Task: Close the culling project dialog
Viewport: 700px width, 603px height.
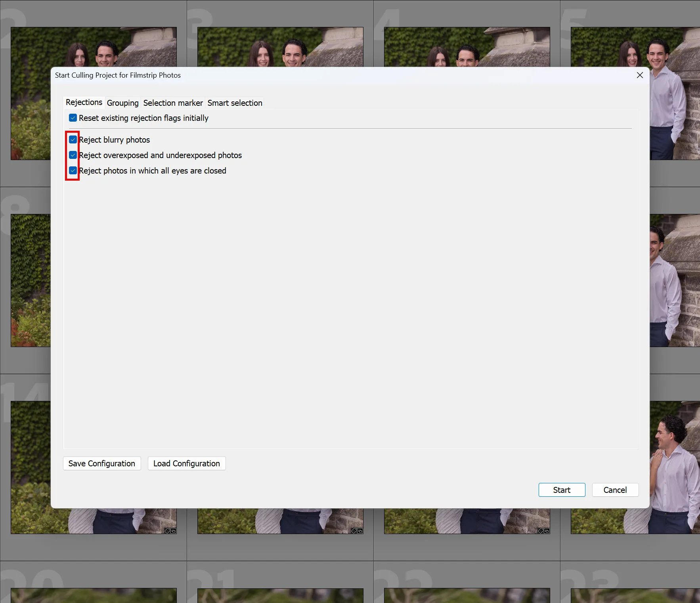Action: [x=639, y=75]
